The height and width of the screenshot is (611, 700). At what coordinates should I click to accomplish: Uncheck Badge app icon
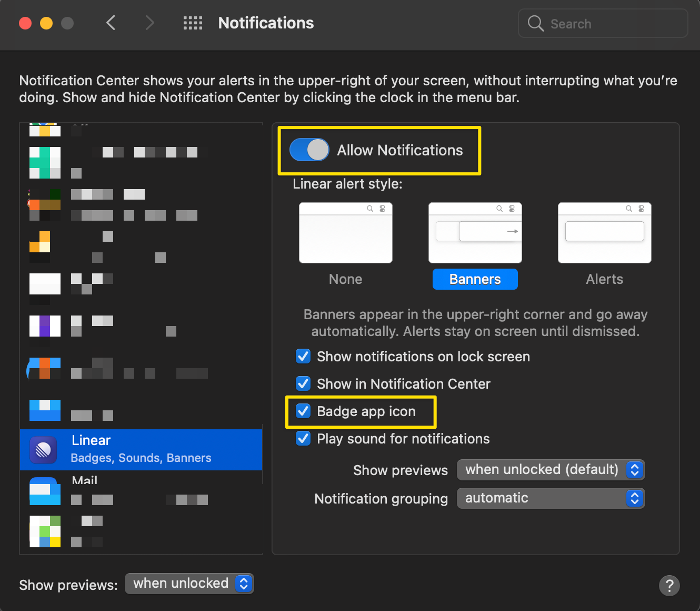point(303,411)
